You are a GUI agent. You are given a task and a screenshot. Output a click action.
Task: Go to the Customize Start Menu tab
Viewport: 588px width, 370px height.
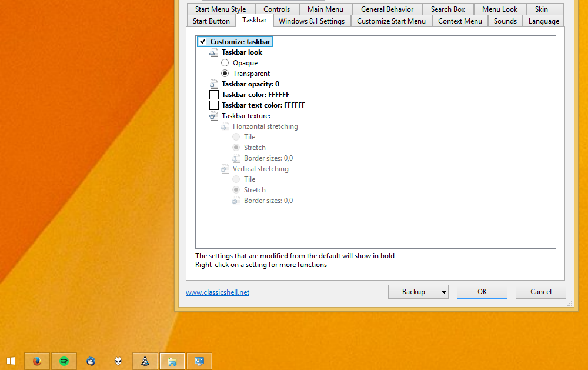[391, 21]
